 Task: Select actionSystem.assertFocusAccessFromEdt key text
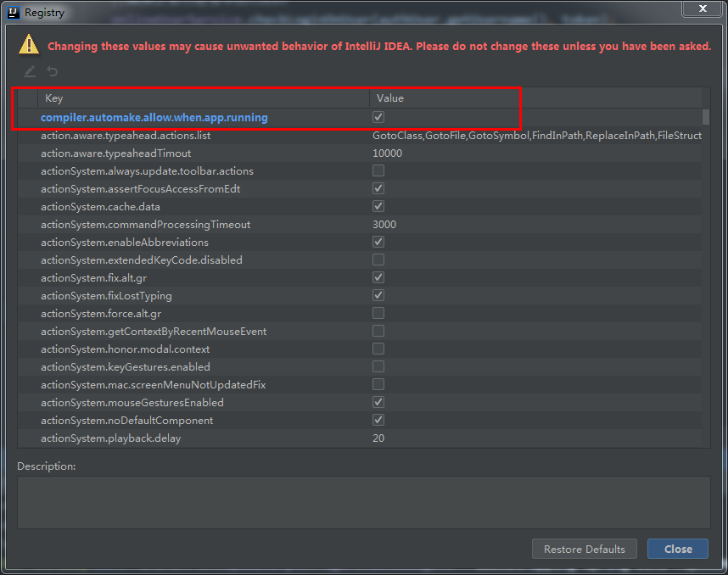140,189
